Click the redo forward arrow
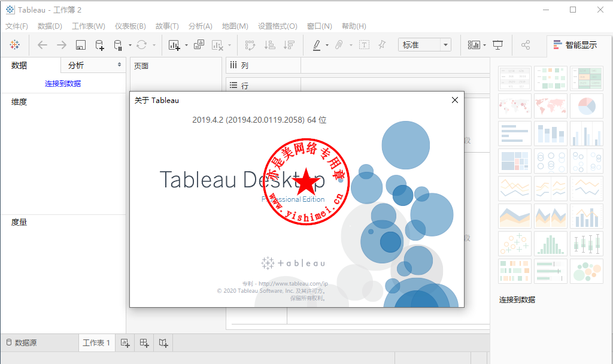 pos(62,45)
